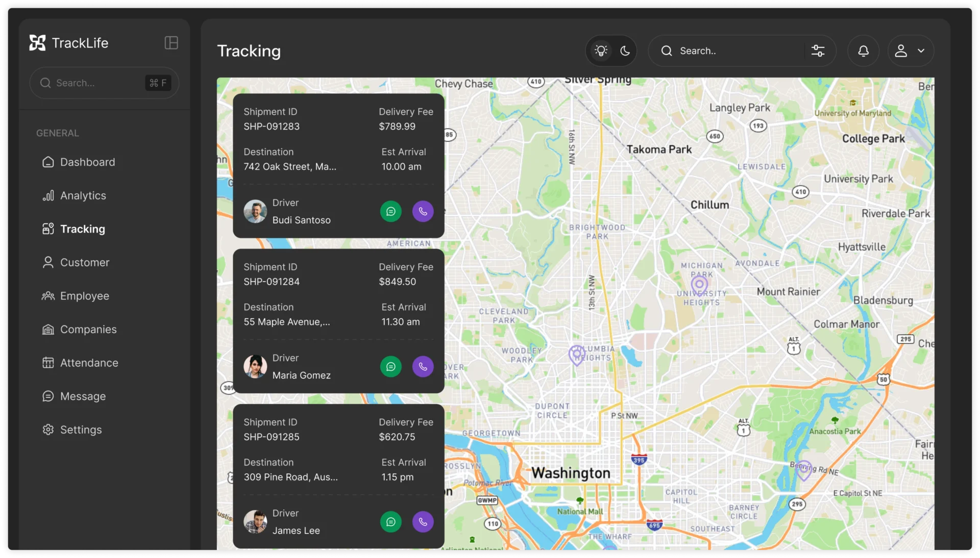Open search filter sliders icon
The height and width of the screenshot is (558, 980).
point(818,51)
